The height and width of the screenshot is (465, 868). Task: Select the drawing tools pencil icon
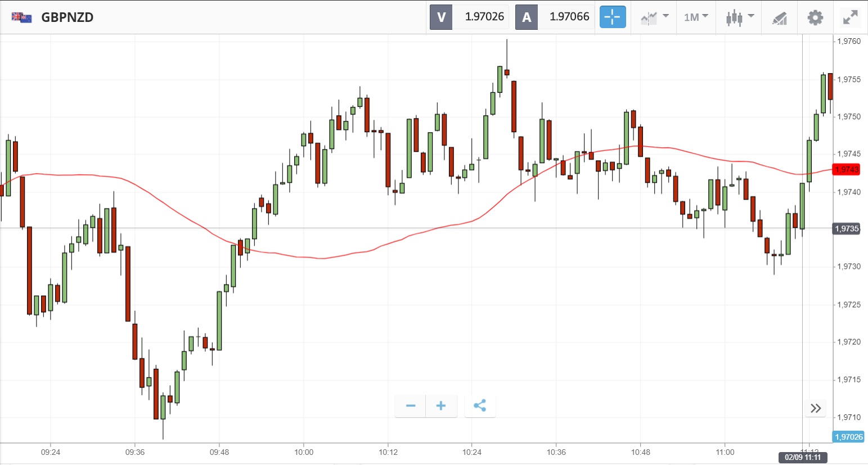point(779,18)
